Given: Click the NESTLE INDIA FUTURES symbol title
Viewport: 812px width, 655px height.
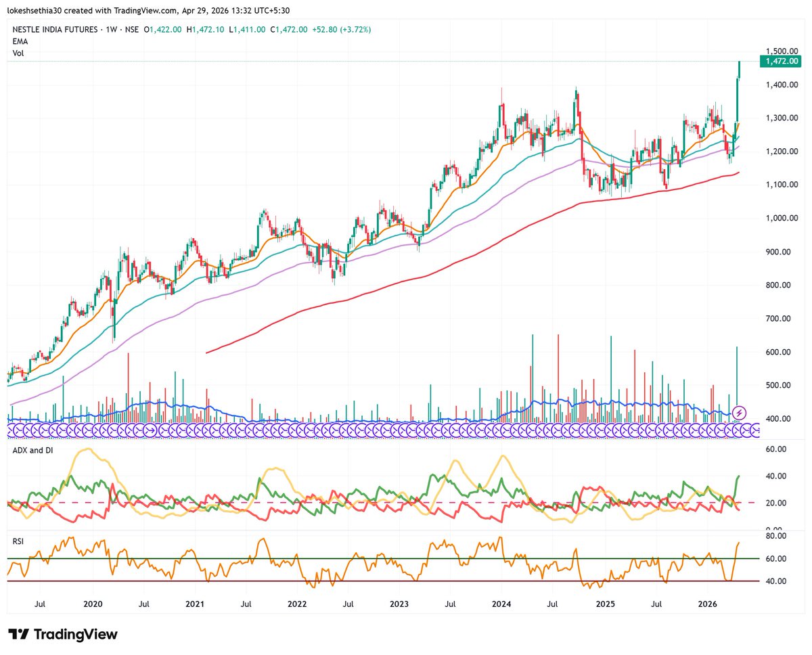Looking at the screenshot, I should coord(53,30).
